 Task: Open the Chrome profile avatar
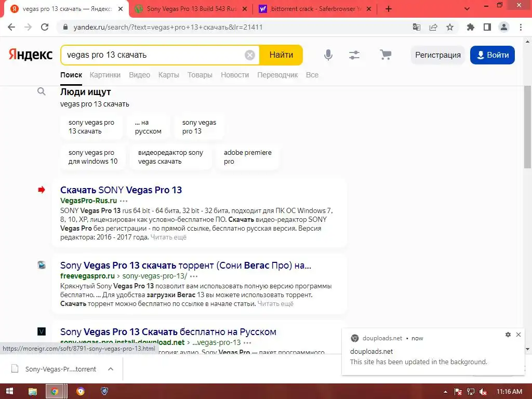tap(504, 27)
